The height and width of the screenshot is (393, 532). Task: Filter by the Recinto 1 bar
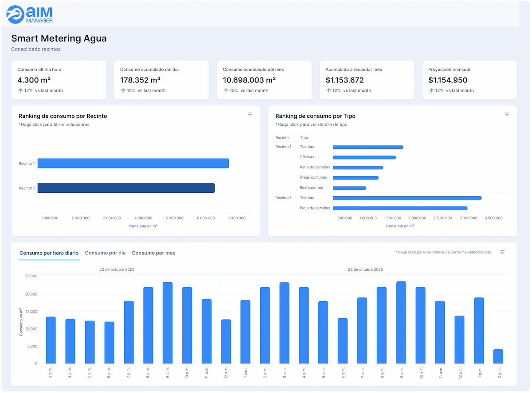133,163
